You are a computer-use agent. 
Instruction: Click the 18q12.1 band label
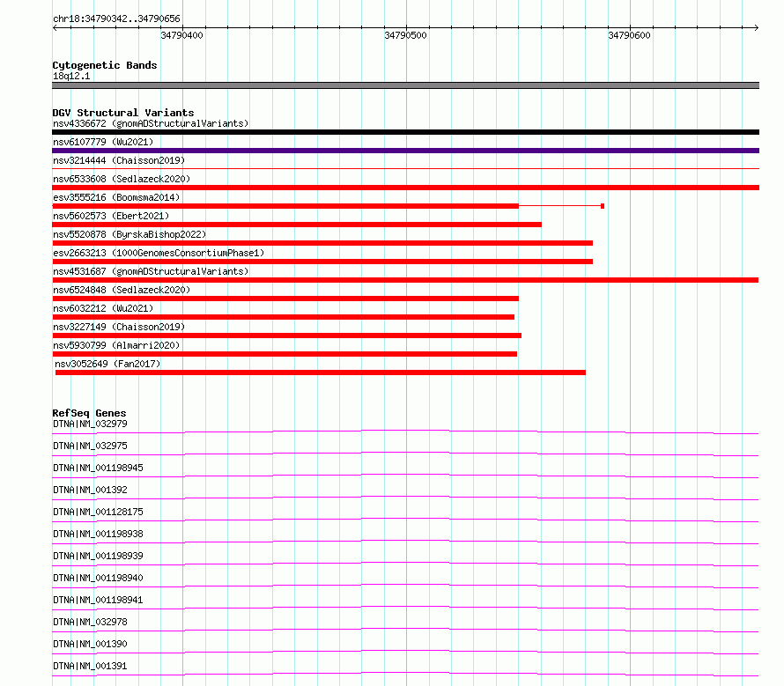71,76
